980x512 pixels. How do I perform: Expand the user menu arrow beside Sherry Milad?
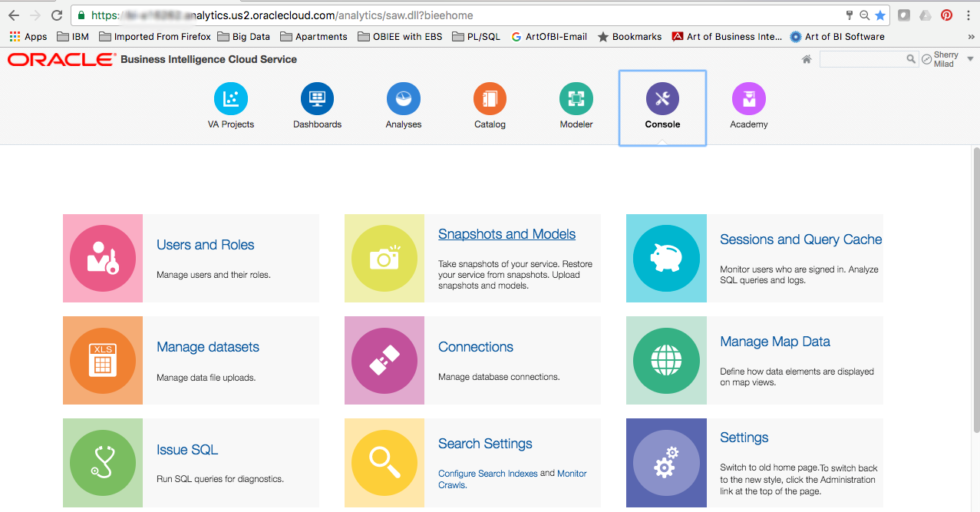(x=970, y=59)
